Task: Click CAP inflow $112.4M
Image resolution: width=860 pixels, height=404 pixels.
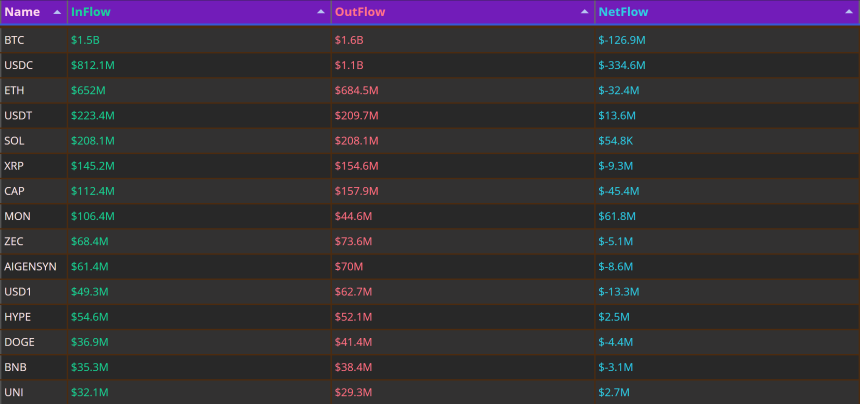Action: click(93, 191)
